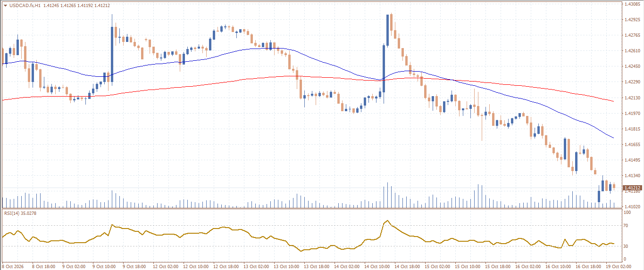Viewport: 644px width, 270px height.
Task: Click the 1.41815 price axis label
Action: (x=632, y=129)
